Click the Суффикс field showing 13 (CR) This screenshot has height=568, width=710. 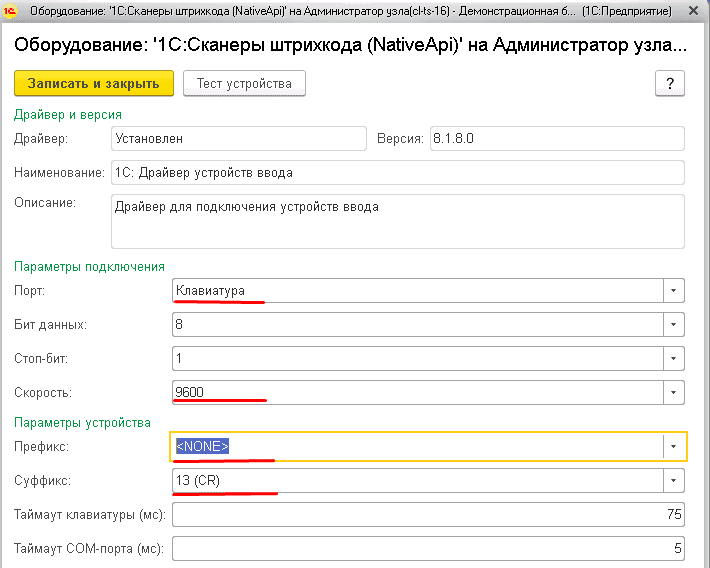point(418,481)
